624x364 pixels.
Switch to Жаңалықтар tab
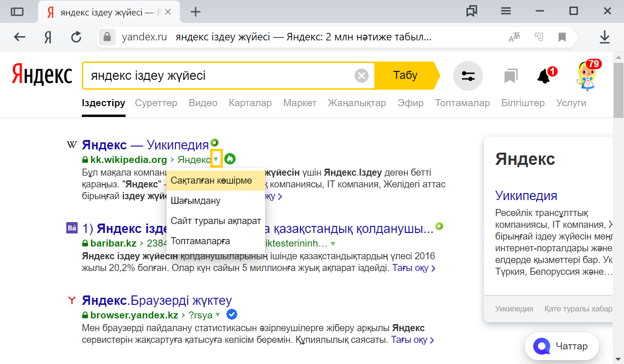click(357, 103)
